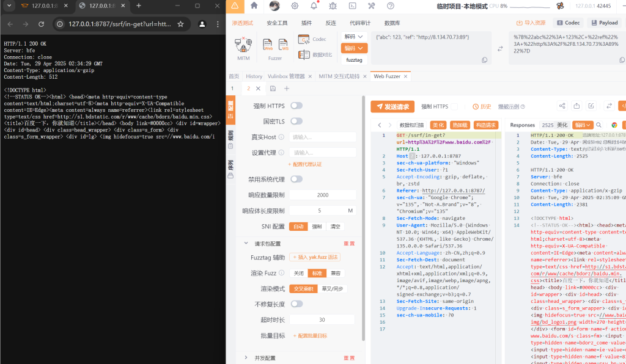Open the notification bell icon
The height and width of the screenshot is (364, 626).
point(314,6)
